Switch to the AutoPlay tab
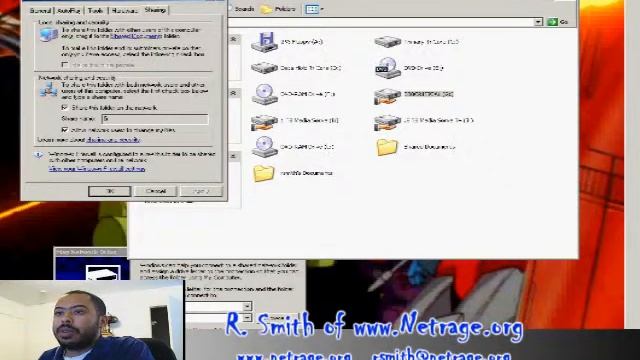This screenshot has height=360, width=640. click(68, 10)
